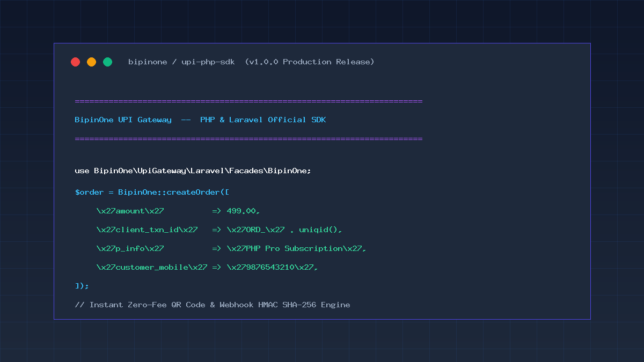Click the "\x27p_info\x27" key
Viewport: 644px width, 362px height.
pyautogui.click(x=130, y=248)
